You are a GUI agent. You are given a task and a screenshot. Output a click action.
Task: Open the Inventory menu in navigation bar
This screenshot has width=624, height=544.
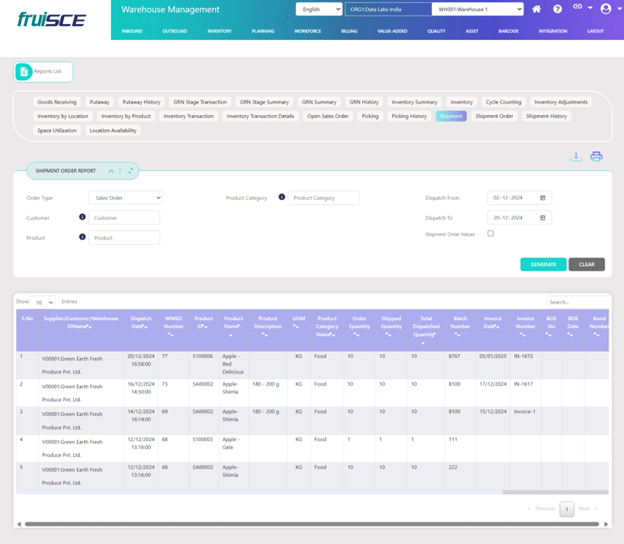[219, 31]
